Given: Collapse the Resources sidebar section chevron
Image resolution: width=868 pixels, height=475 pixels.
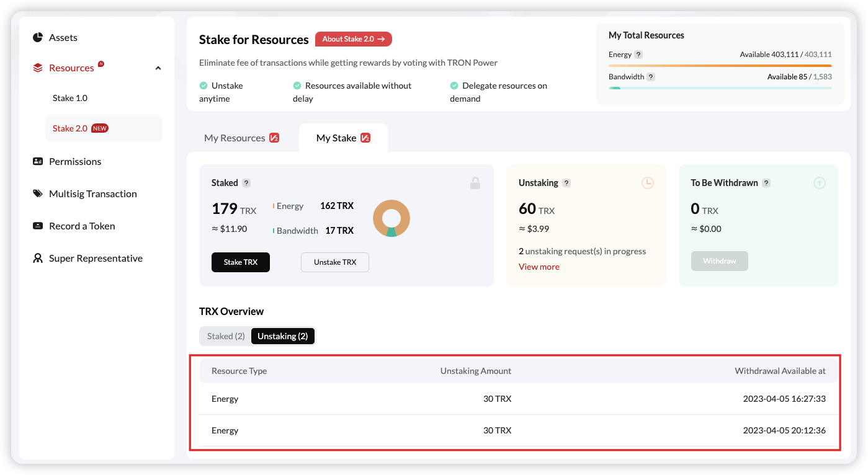Looking at the screenshot, I should point(158,68).
